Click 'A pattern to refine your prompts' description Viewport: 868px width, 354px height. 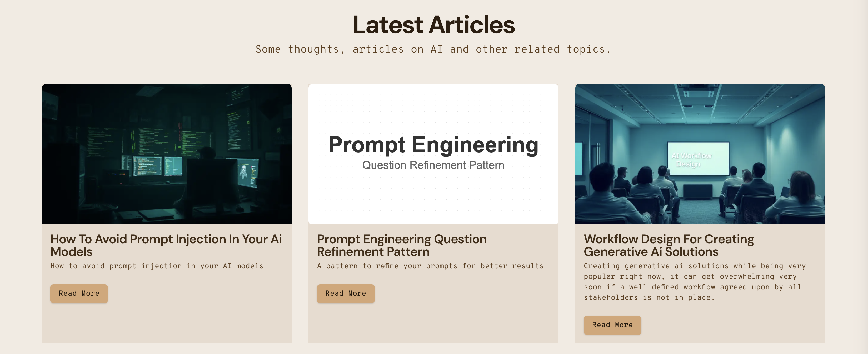[x=430, y=266]
